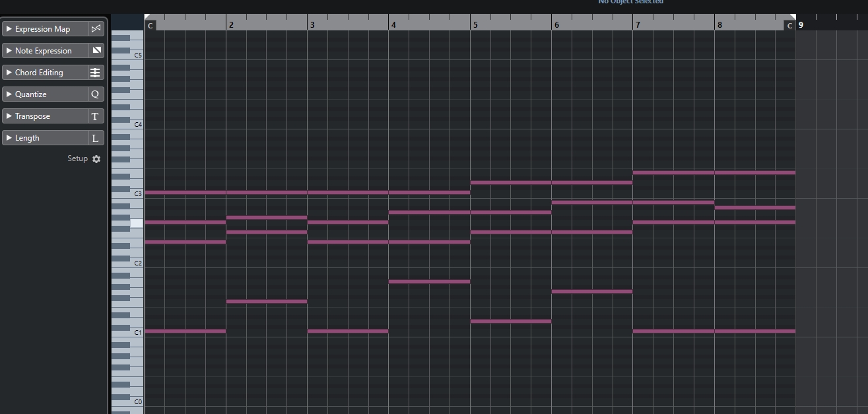
Task: Click the Expression Map icon button
Action: point(96,29)
